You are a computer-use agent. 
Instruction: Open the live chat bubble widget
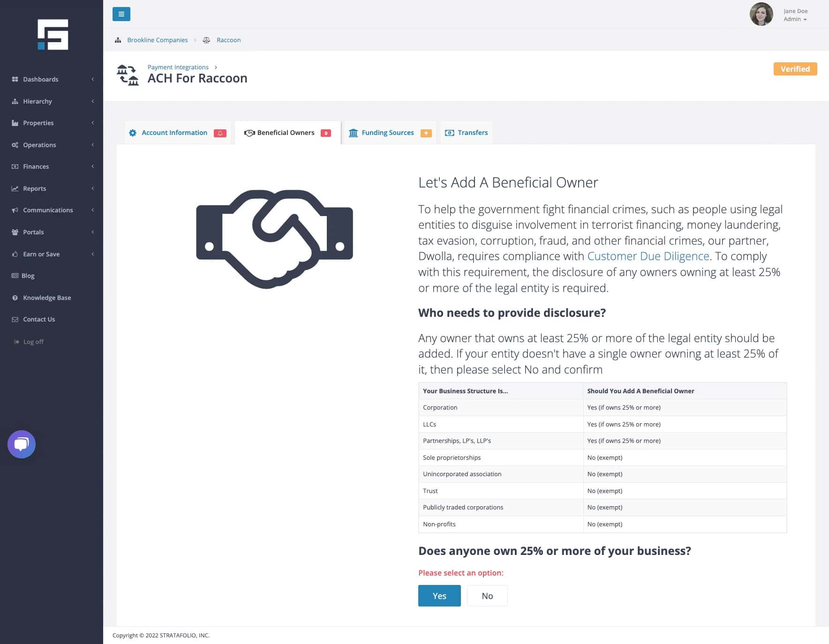pyautogui.click(x=22, y=444)
